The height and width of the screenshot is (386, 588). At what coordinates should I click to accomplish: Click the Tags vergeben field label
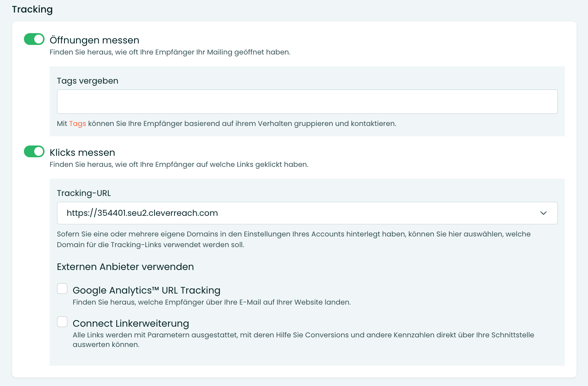click(88, 81)
